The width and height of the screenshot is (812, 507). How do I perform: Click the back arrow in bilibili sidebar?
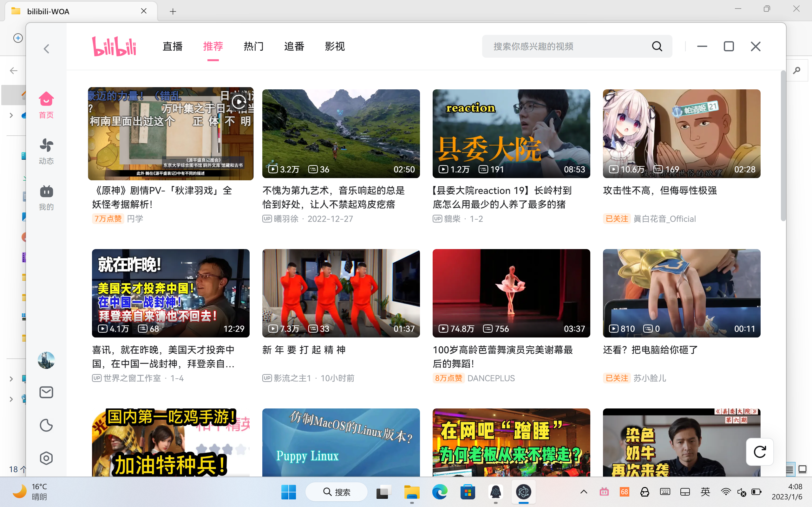(46, 49)
